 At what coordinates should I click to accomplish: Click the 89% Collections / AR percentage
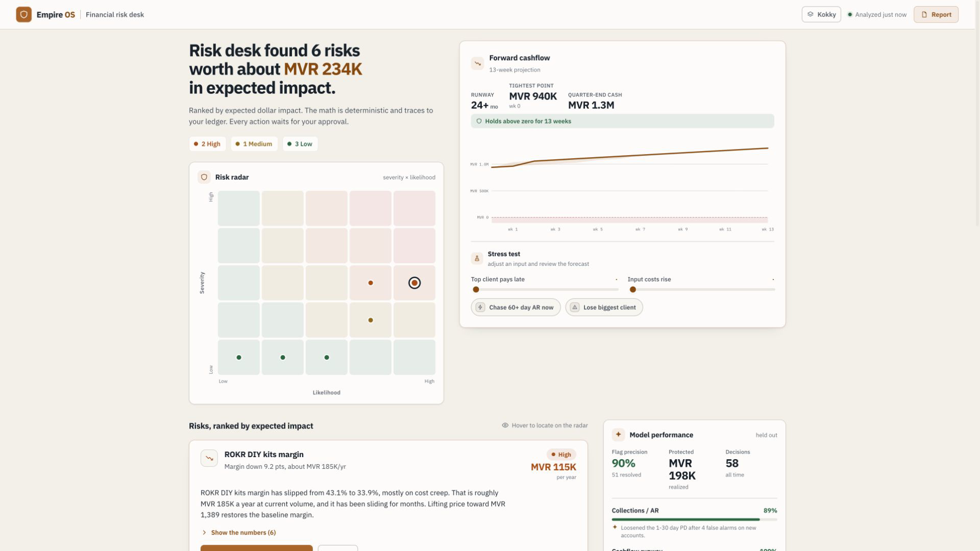coord(770,510)
